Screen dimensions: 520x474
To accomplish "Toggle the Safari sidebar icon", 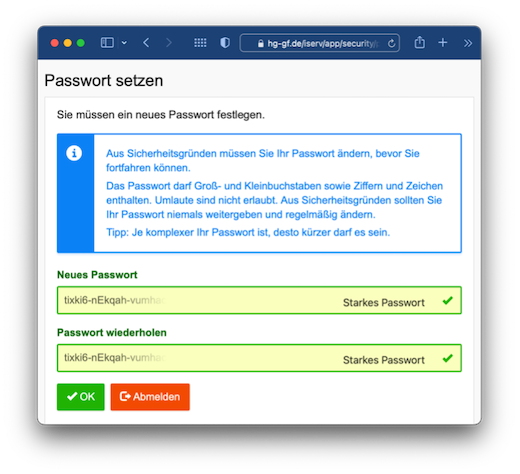I will point(107,43).
